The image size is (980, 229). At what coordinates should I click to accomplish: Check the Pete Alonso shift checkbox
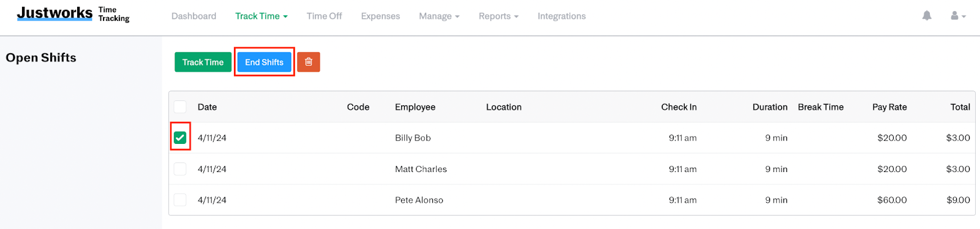click(x=180, y=200)
